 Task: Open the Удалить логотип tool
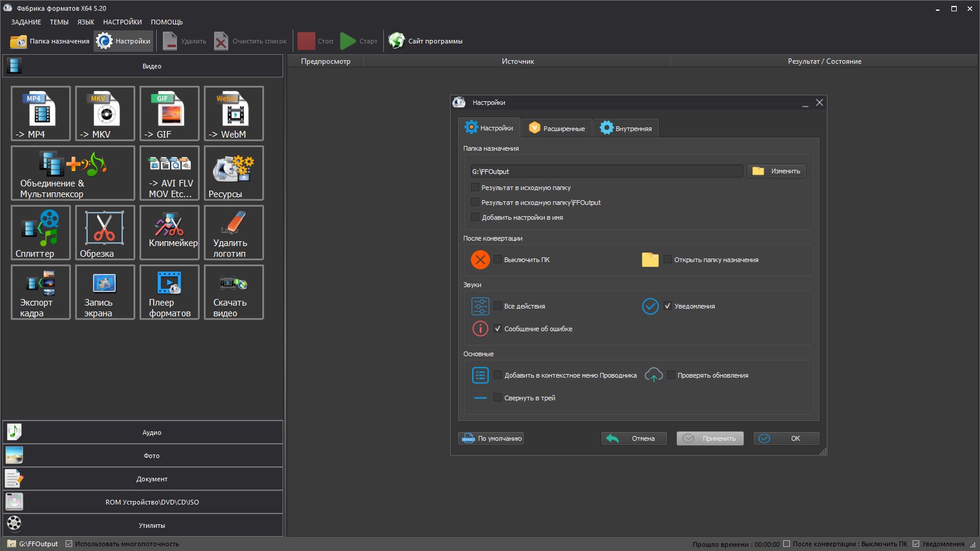(x=234, y=232)
